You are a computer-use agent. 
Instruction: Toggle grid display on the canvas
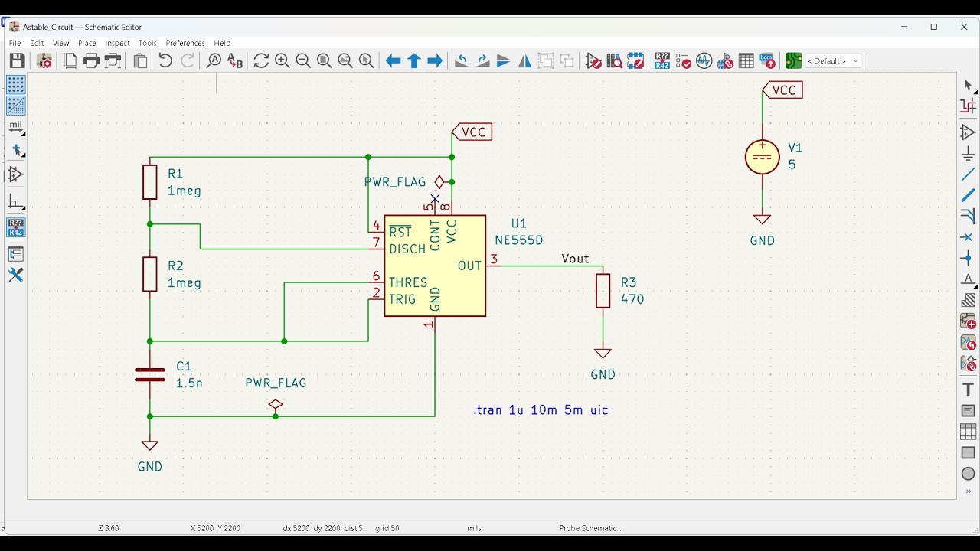[15, 84]
